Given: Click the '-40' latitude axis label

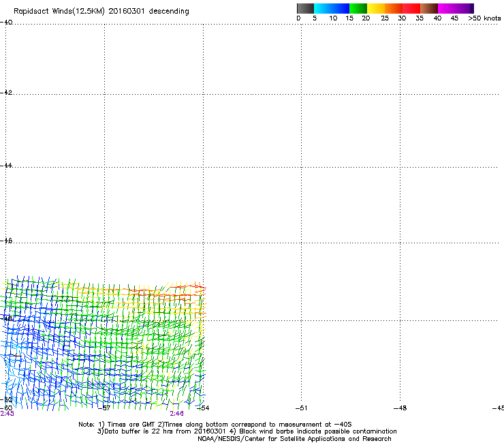Looking at the screenshot, I should [6, 22].
